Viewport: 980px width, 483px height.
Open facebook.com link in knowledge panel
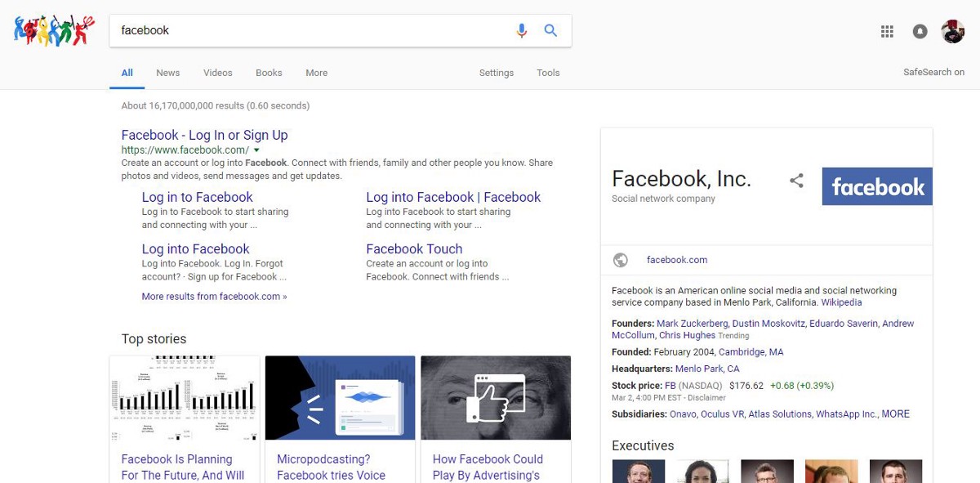677,260
